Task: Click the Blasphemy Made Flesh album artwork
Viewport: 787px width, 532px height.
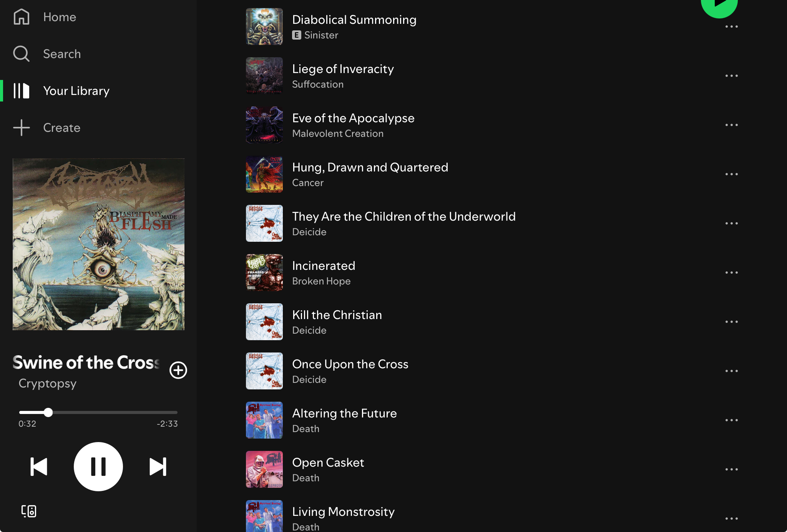Action: point(98,244)
